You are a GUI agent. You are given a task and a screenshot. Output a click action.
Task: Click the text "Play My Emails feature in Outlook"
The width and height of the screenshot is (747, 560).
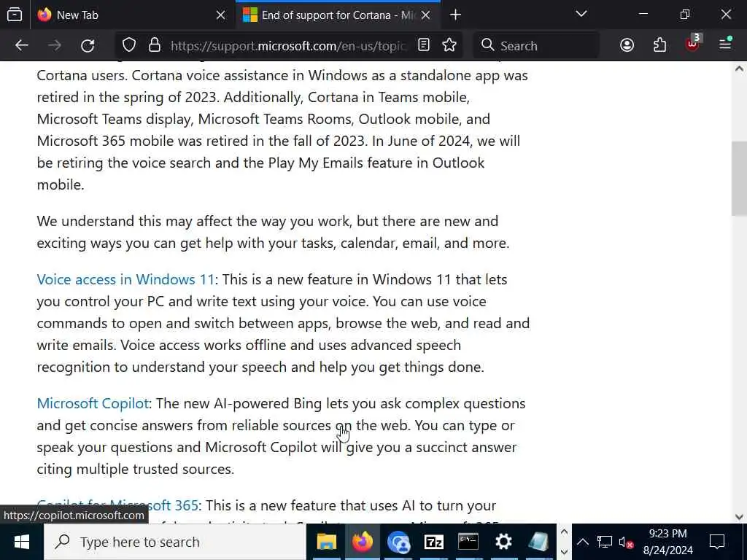click(x=376, y=163)
